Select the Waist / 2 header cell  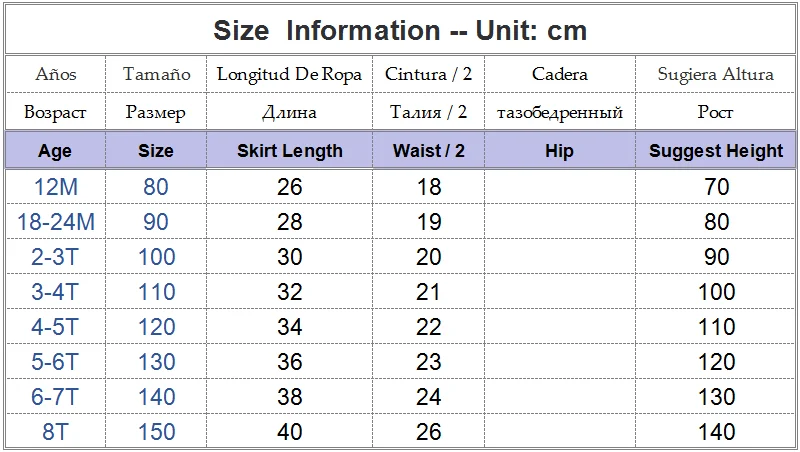pos(428,150)
